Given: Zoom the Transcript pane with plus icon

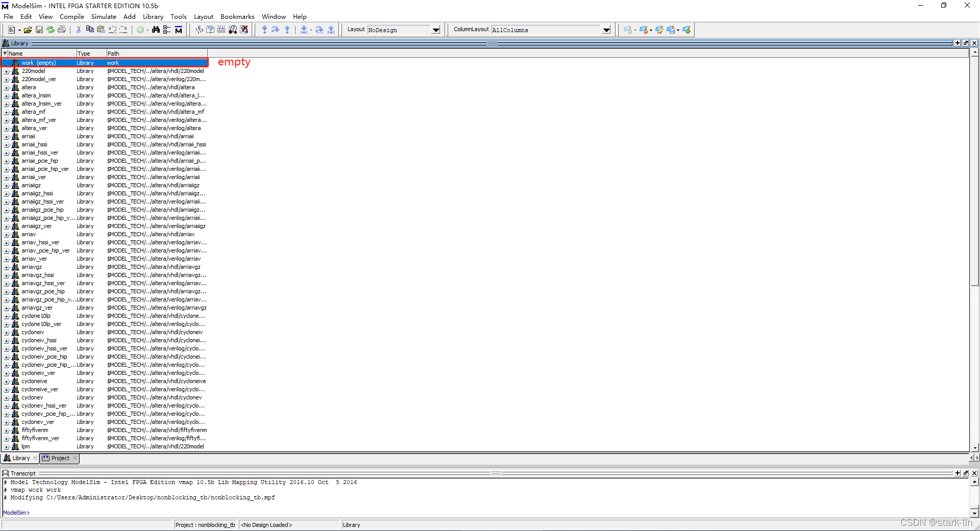Looking at the screenshot, I should click(958, 473).
